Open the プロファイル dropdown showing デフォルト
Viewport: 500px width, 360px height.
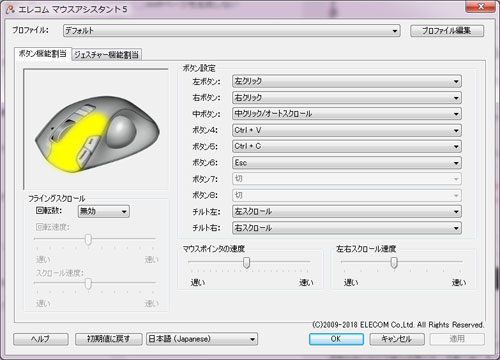(231, 31)
